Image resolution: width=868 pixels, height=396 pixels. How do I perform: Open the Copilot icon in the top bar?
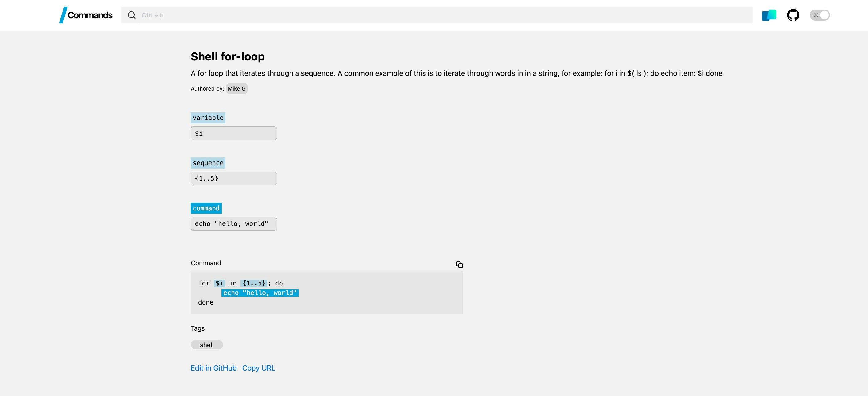point(769,15)
